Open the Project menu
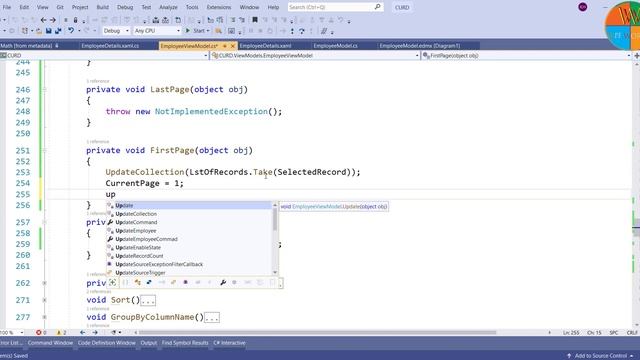The height and width of the screenshot is (360, 640). [80, 7]
